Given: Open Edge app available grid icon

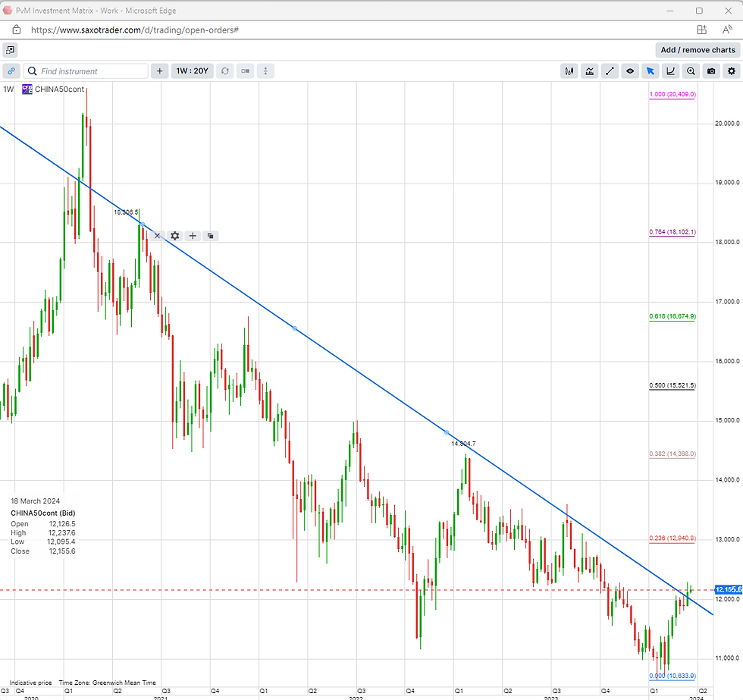Looking at the screenshot, I should pyautogui.click(x=702, y=30).
